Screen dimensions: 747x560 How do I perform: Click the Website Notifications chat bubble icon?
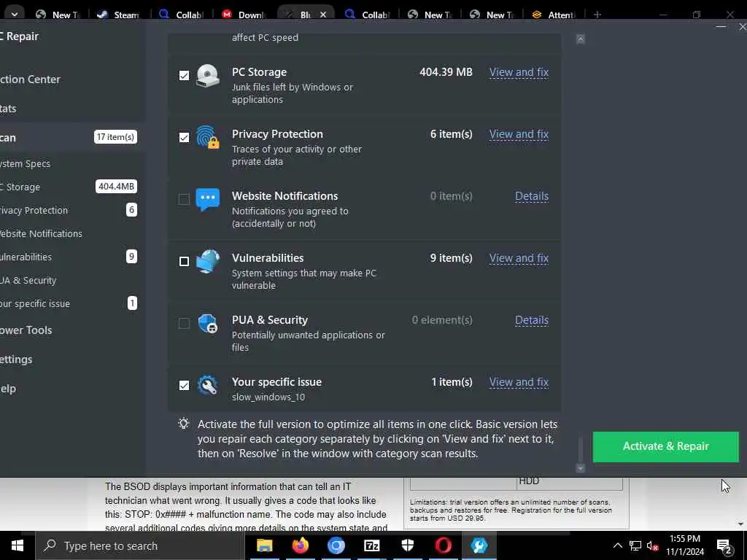tap(208, 199)
